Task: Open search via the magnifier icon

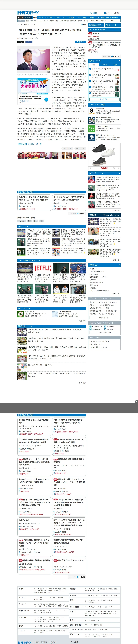Action: click(x=91, y=13)
